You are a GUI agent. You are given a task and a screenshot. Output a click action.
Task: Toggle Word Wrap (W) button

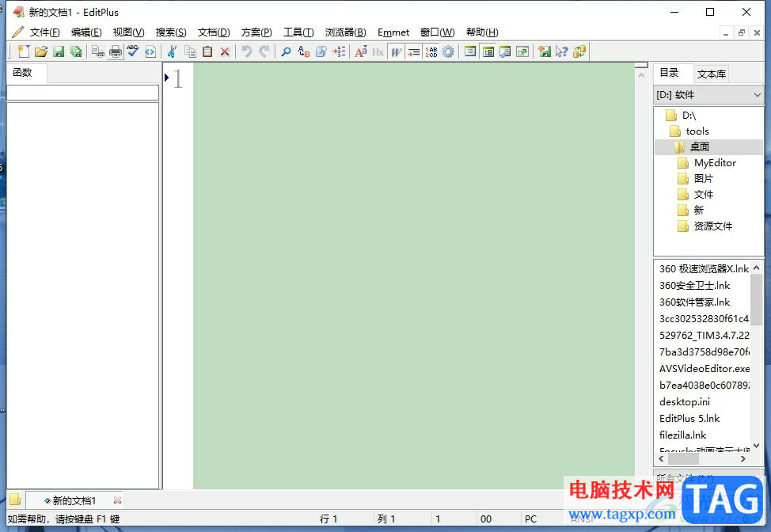pyautogui.click(x=396, y=51)
